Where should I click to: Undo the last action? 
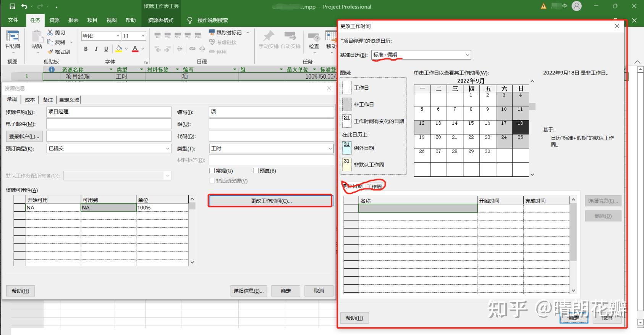[24, 6]
